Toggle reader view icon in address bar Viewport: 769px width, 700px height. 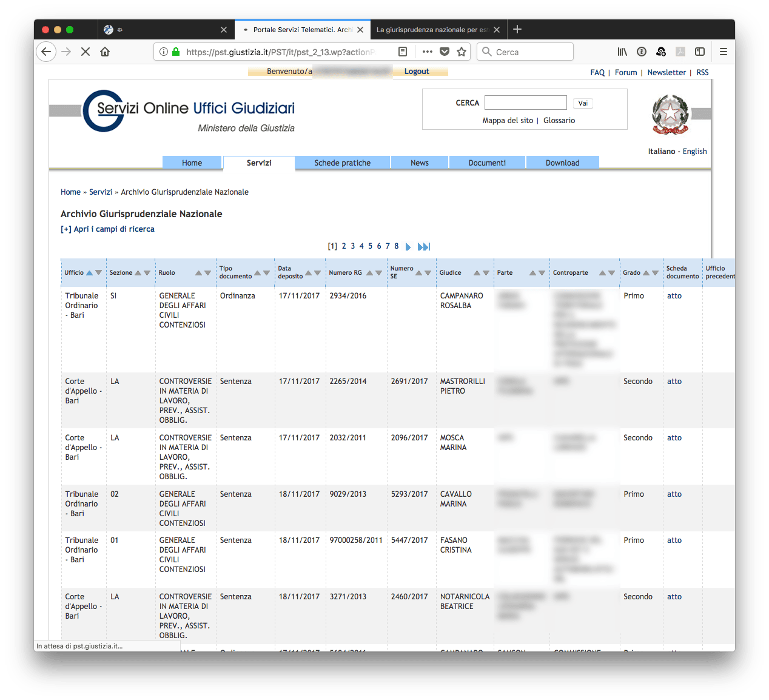tap(403, 52)
